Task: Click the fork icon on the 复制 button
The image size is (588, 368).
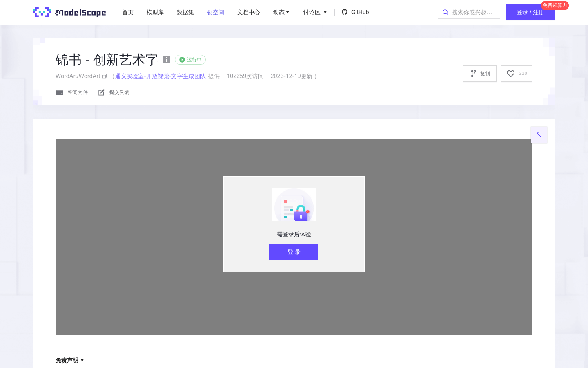Action: [x=474, y=74]
